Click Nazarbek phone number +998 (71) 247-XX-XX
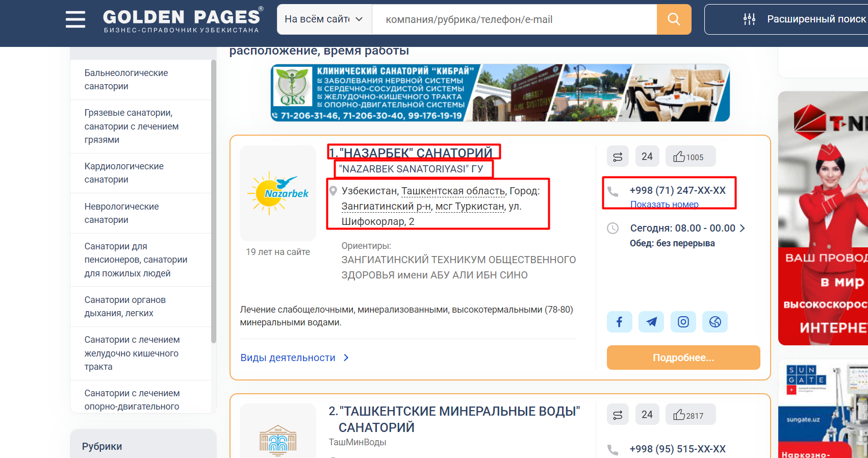 click(x=678, y=190)
